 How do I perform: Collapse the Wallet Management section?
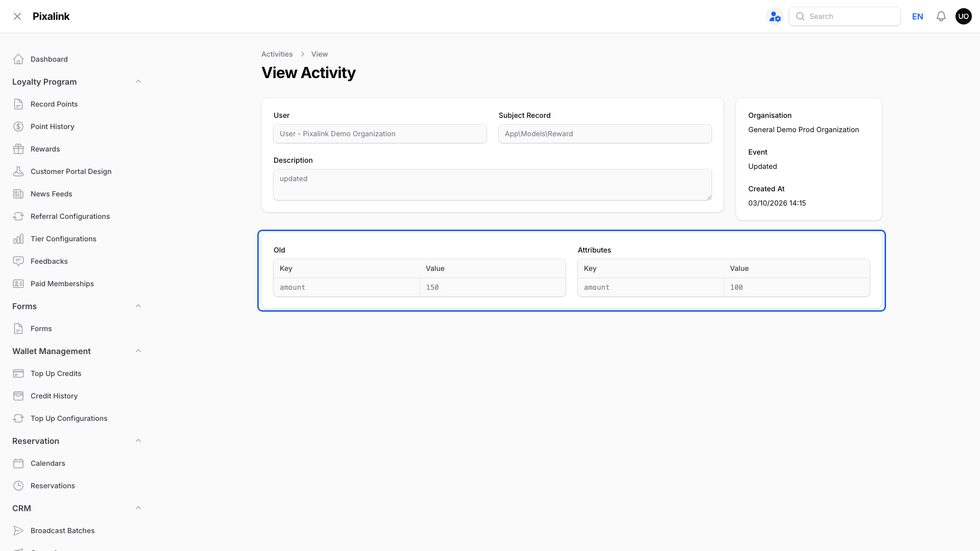(138, 351)
